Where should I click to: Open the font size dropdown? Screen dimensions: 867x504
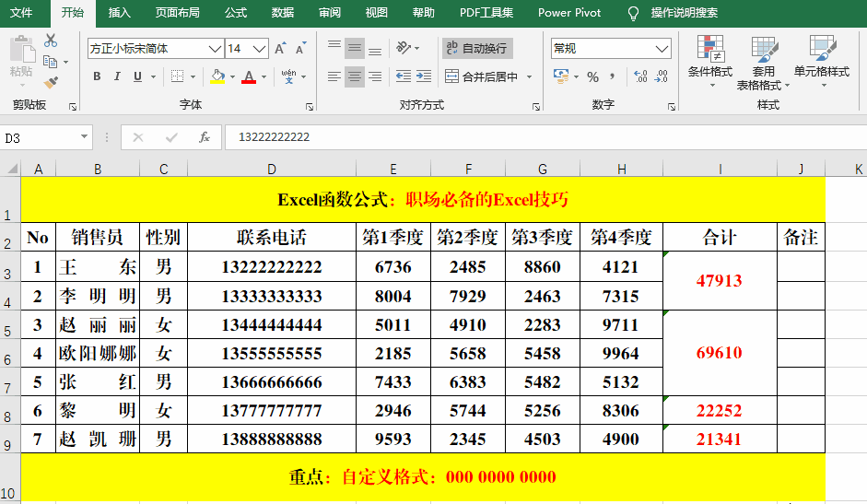pyautogui.click(x=259, y=49)
